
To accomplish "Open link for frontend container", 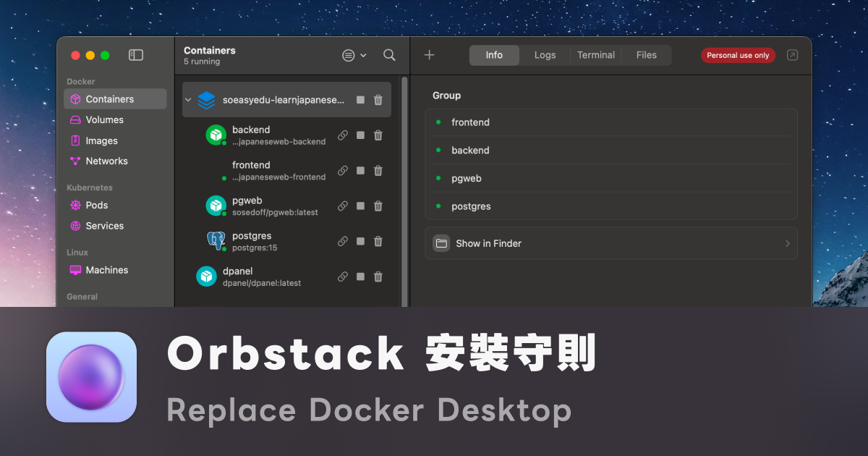I will (x=343, y=171).
